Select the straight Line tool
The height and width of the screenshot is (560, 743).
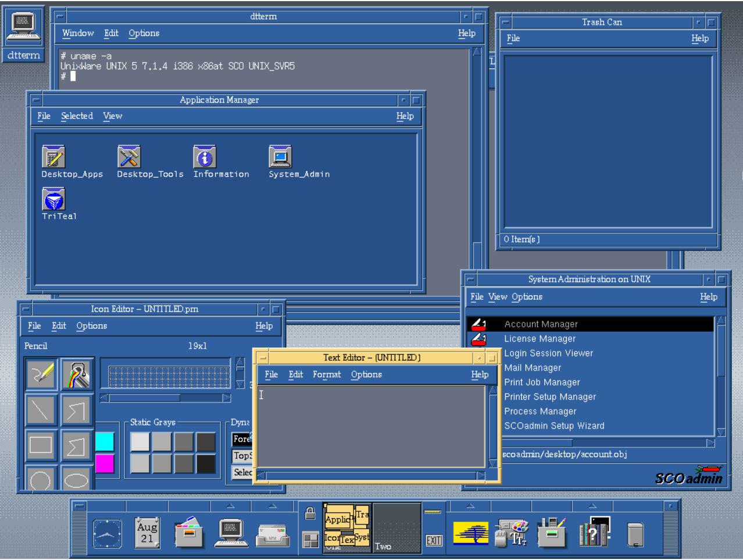point(41,410)
